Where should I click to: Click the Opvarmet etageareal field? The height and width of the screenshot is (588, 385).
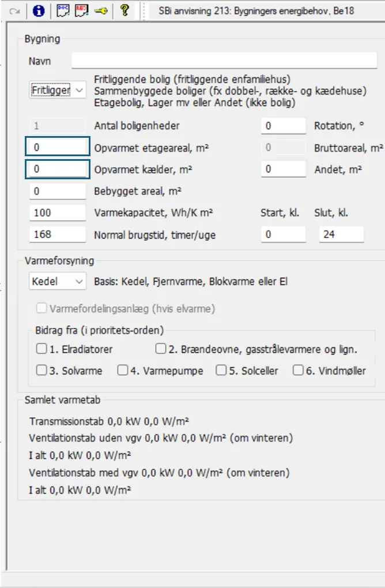(58, 147)
